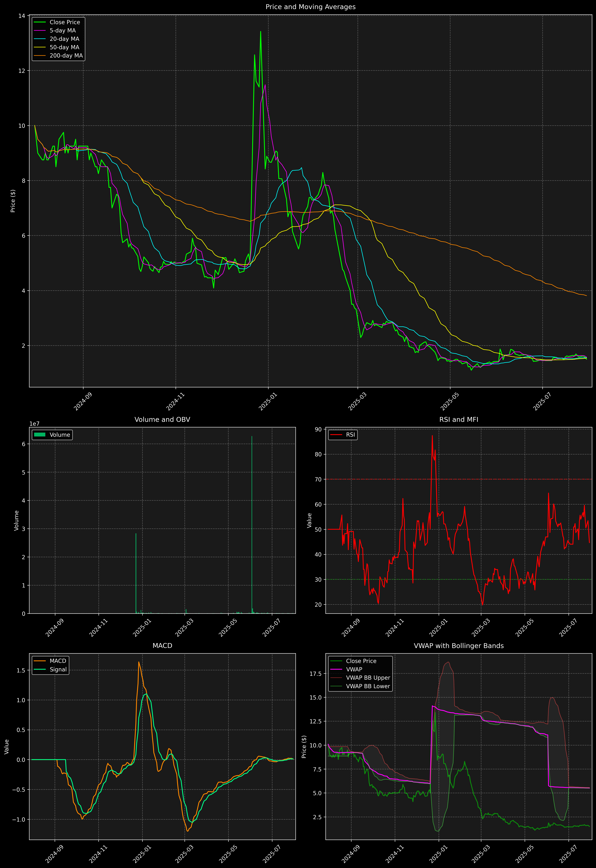Click the "30" tick on the RSI y-axis
596x868 pixels.
tap(318, 580)
